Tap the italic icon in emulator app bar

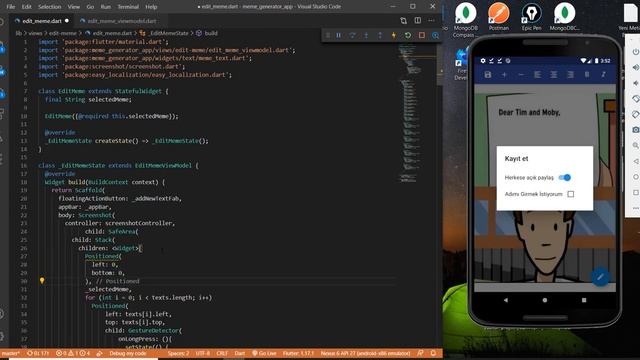(603, 75)
